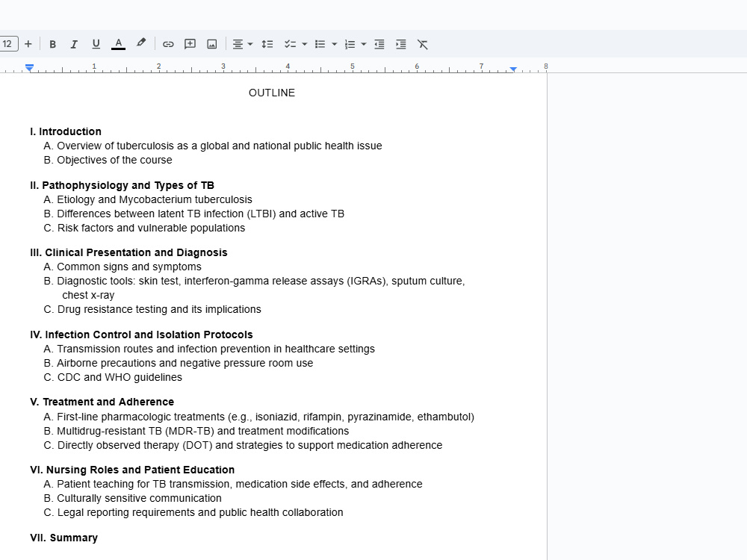Viewport: 747px width, 560px height.
Task: Click 'A. Common signs and symptoms' line
Action: pos(123,267)
